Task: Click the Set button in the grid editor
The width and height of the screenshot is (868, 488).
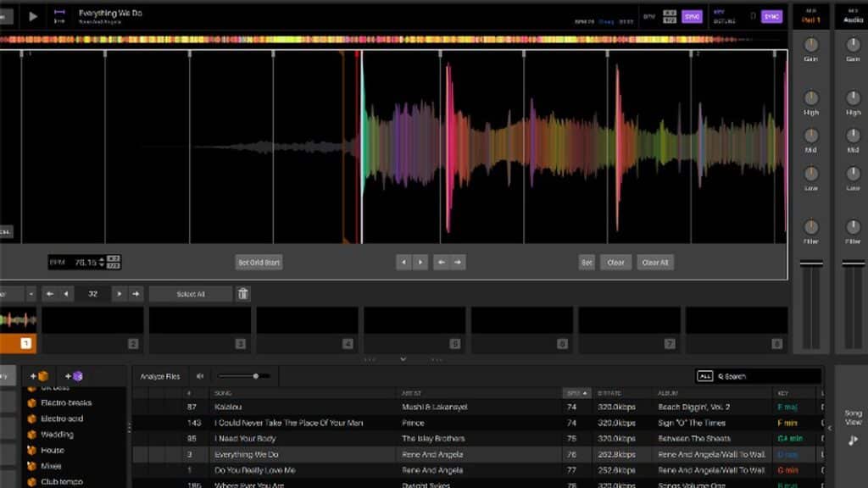Action: click(587, 263)
